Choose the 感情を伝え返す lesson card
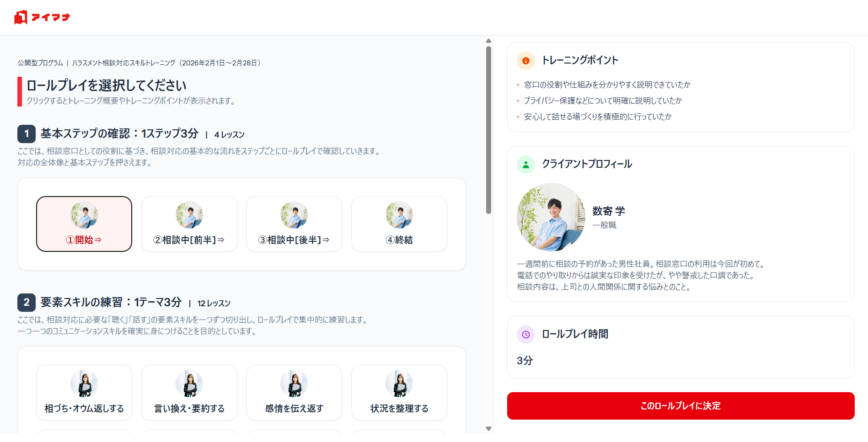The image size is (868, 442). pyautogui.click(x=294, y=393)
